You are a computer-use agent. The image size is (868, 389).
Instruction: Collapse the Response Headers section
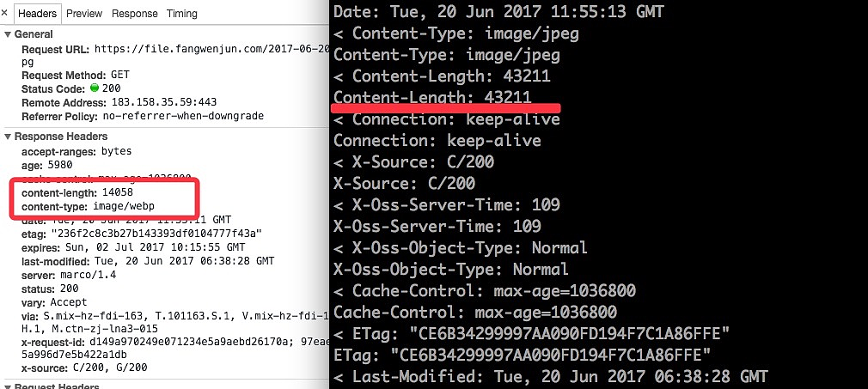coord(8,137)
